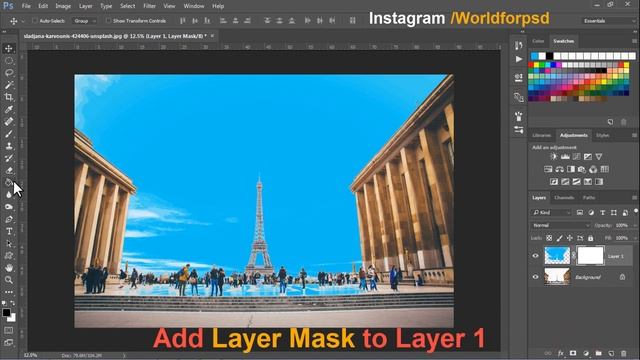640x360 pixels.
Task: Open the Fill value dropdown arrow
Action: pos(635,238)
